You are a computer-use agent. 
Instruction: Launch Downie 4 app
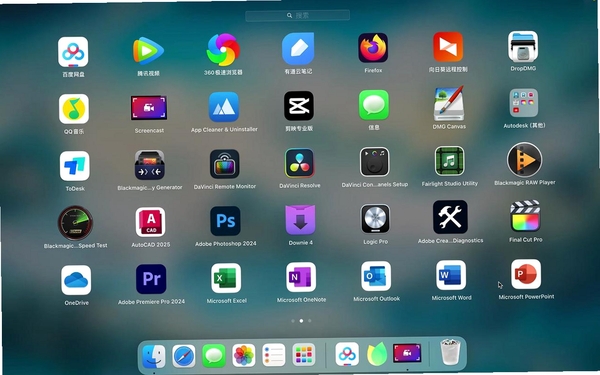click(x=300, y=220)
